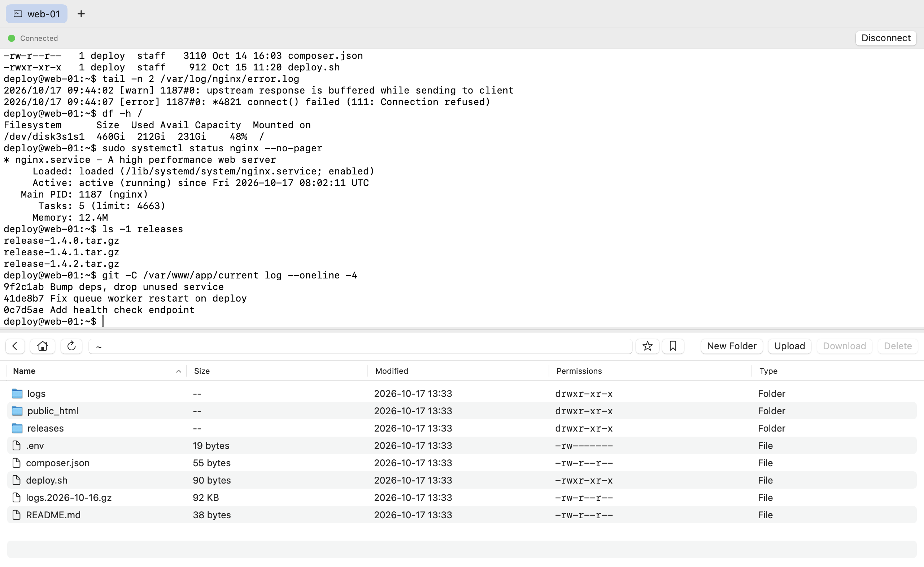This screenshot has width=924, height=567.
Task: Click the 'logs' folder name
Action: [36, 393]
